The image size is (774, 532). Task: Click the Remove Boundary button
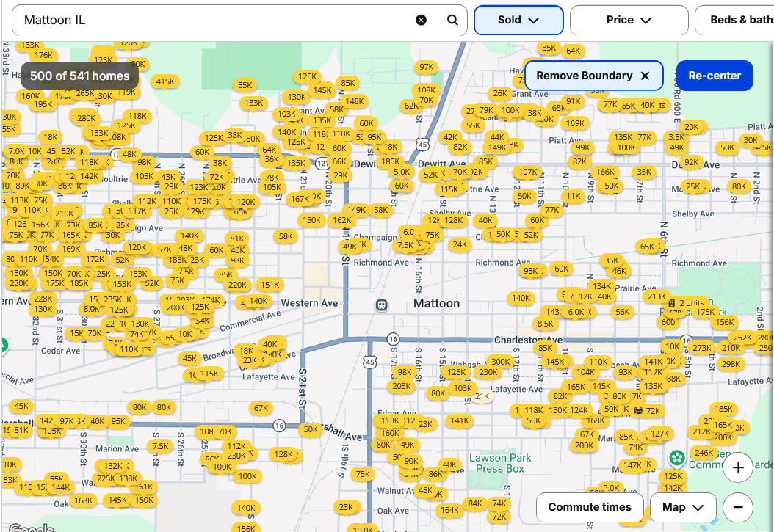coord(593,76)
